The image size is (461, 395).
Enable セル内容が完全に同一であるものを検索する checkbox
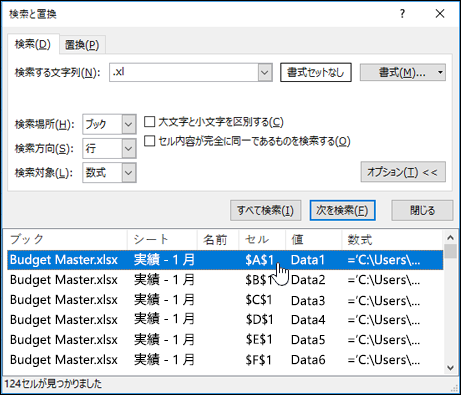click(149, 141)
